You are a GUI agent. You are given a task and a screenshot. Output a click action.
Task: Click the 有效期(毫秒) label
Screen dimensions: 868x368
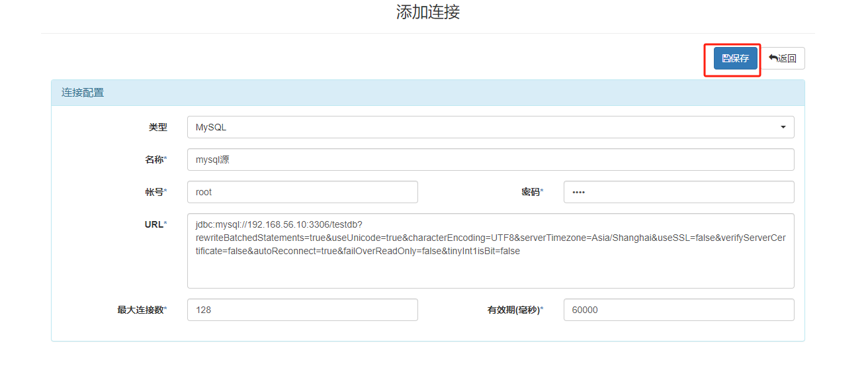coord(515,310)
